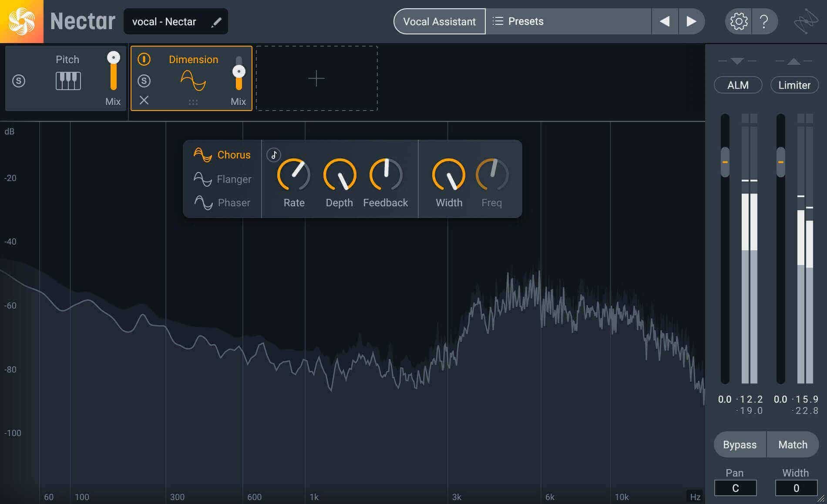The width and height of the screenshot is (827, 504).
Task: Click the Pitch module title
Action: coord(67,60)
